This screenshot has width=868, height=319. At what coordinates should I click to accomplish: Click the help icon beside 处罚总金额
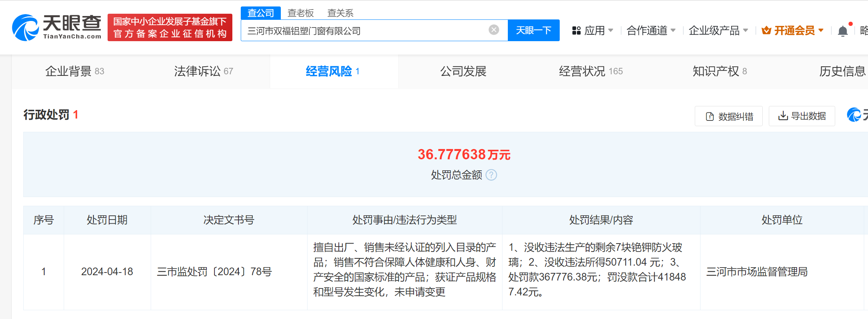coord(491,175)
